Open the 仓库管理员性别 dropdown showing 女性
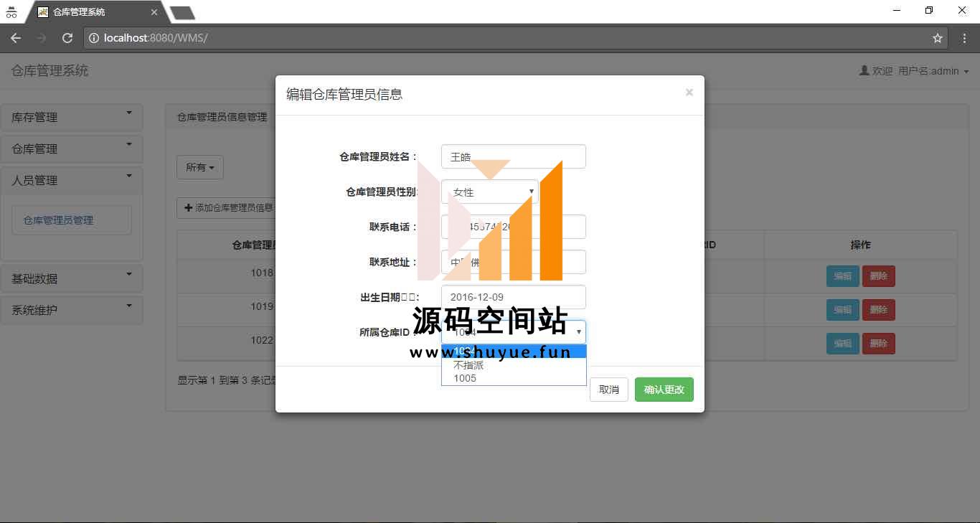Image resolution: width=980 pixels, height=523 pixels. click(x=489, y=192)
